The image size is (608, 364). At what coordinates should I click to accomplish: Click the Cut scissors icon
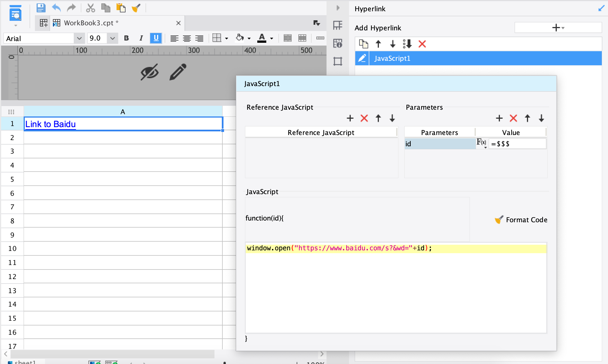[x=90, y=8]
